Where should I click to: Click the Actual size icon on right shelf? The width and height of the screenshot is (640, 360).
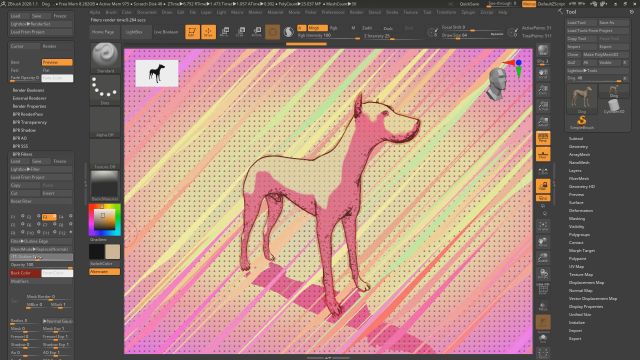point(543,106)
